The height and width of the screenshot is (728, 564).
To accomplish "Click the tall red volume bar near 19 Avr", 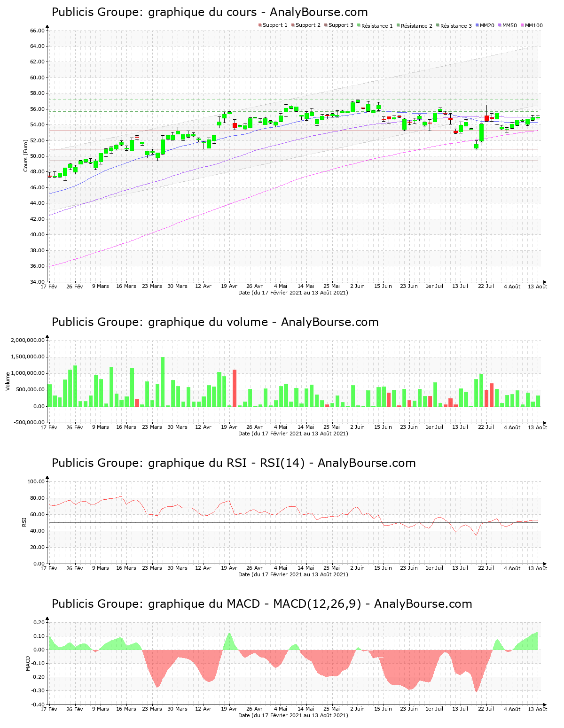I will (235, 388).
